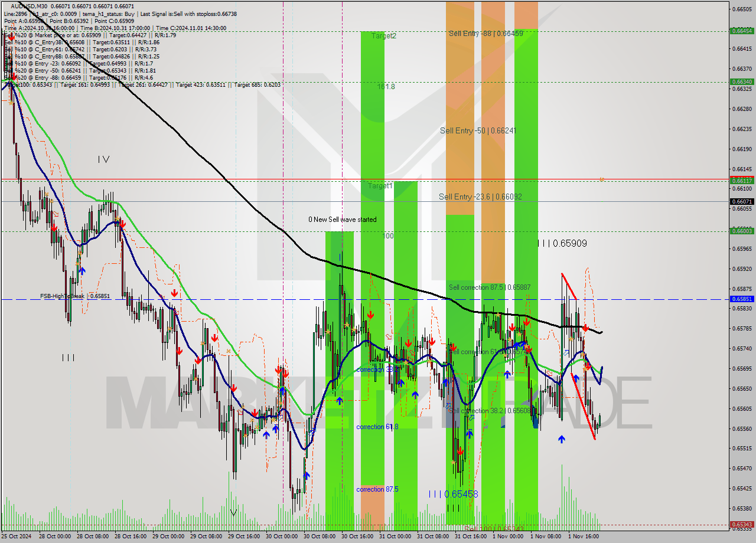756x543 pixels.
Task: Select 'Sell Entry -88 | 0.66459' label
Action: [486, 34]
